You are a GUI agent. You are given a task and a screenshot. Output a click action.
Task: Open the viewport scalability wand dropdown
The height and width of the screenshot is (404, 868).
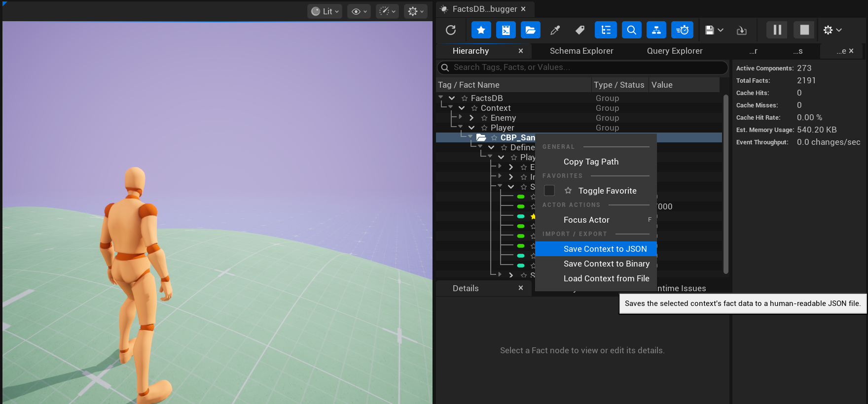tap(387, 11)
